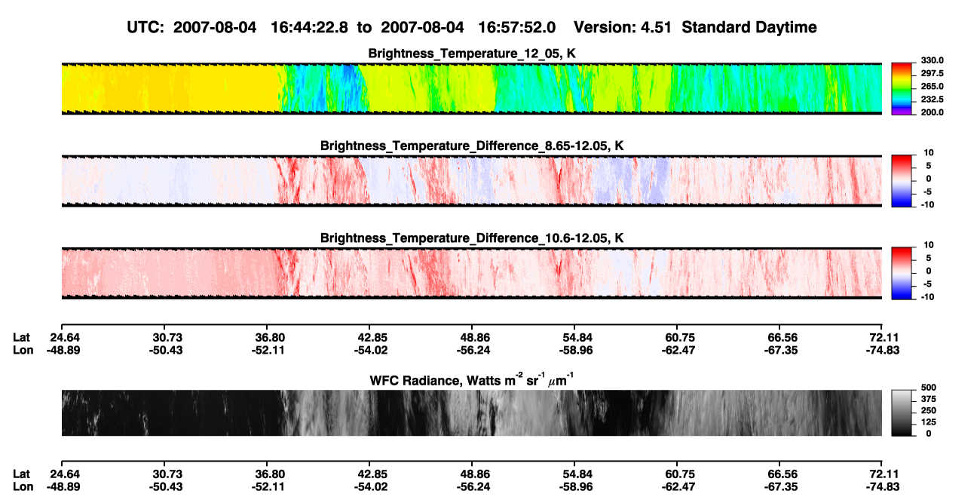Image resolution: width=980 pixels, height=503 pixels.
Task: Click the '232.5' colorbar tick label
Action: pos(932,100)
